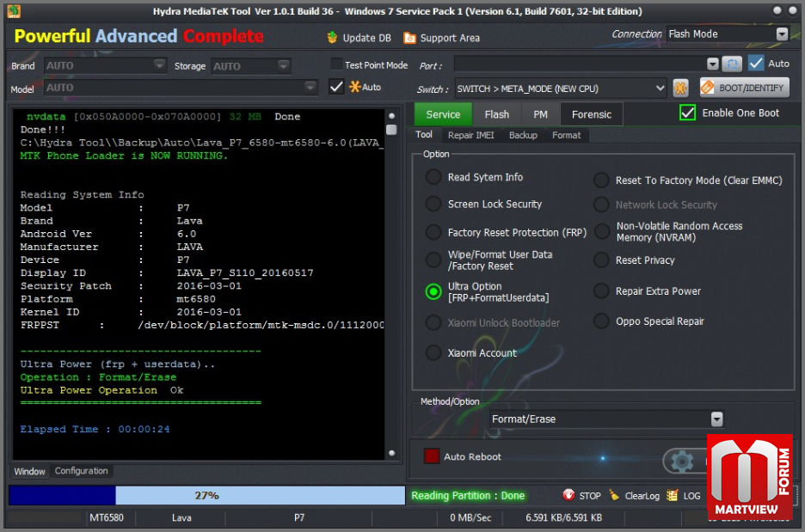
Task: Open the Repair IMEI sub-tab
Action: tap(470, 135)
